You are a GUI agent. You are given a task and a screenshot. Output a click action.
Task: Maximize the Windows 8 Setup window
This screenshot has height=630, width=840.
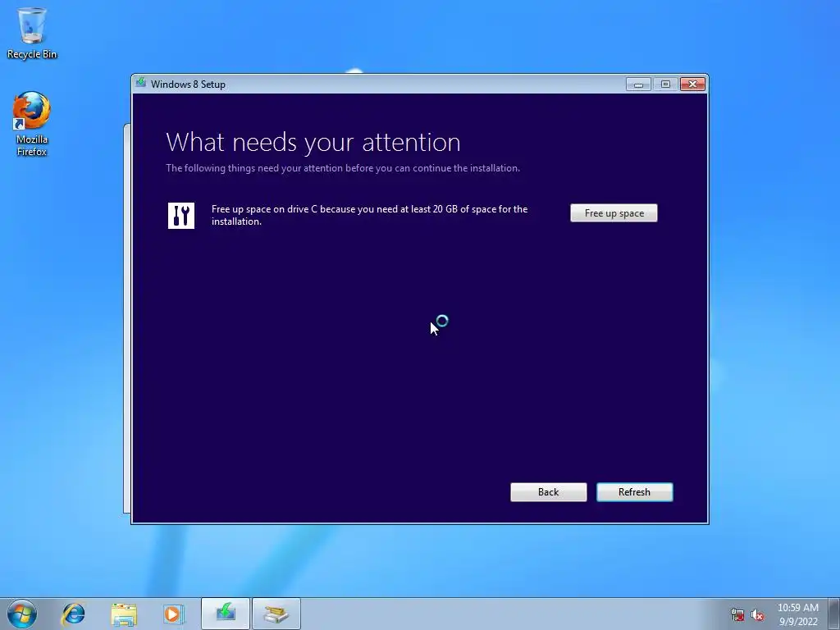click(x=665, y=84)
